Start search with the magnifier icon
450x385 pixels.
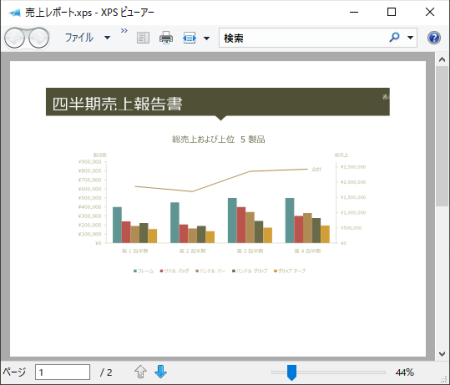pos(394,37)
